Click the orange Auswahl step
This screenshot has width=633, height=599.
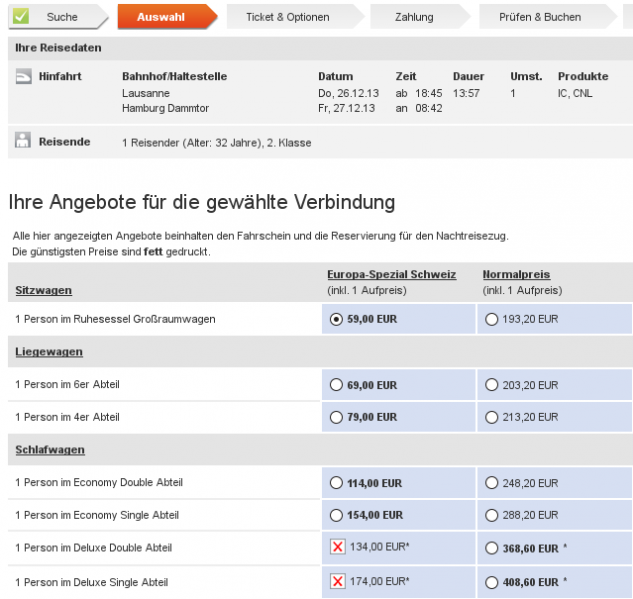160,17
